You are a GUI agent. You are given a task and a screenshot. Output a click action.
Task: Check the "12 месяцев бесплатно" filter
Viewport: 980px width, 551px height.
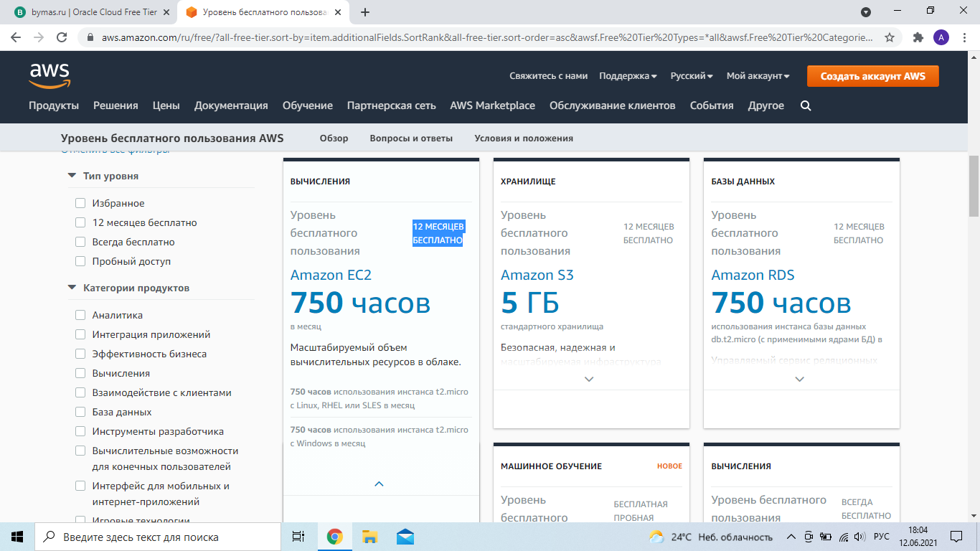click(x=80, y=223)
